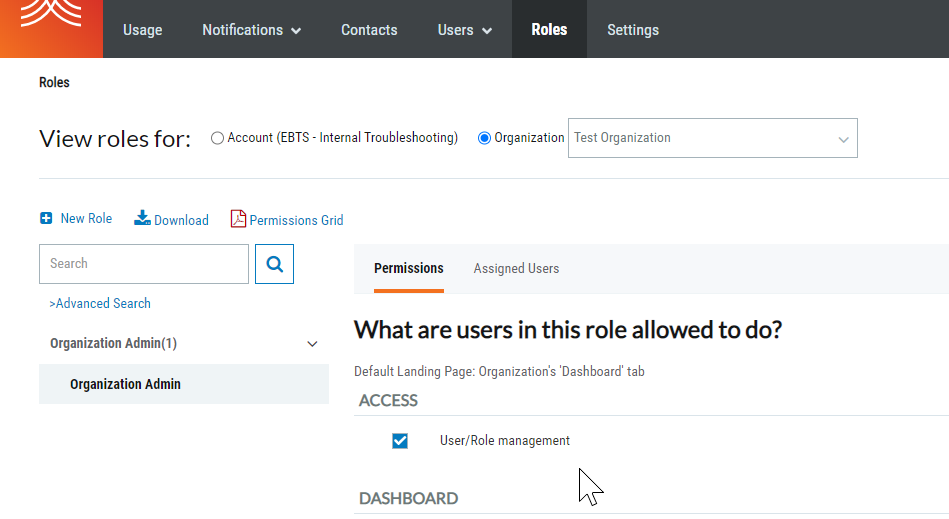This screenshot has width=949, height=519.
Task: Click the magnifier search button
Action: coord(274,264)
